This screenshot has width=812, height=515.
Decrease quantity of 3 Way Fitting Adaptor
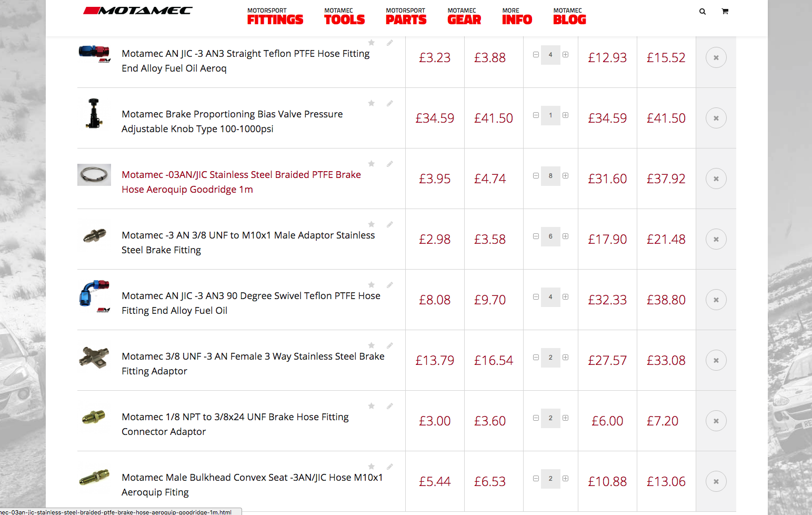(536, 358)
